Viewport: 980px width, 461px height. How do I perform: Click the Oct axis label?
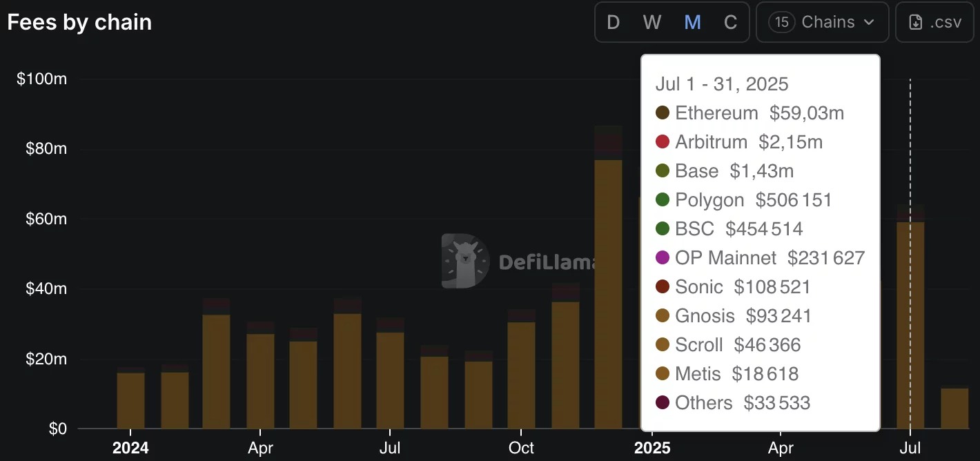tap(521, 448)
